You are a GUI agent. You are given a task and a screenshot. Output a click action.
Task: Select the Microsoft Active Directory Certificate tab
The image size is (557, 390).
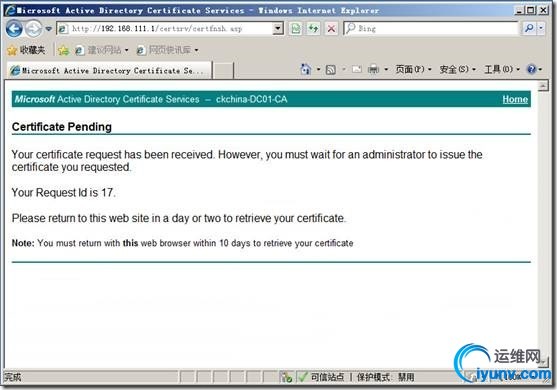pos(109,70)
